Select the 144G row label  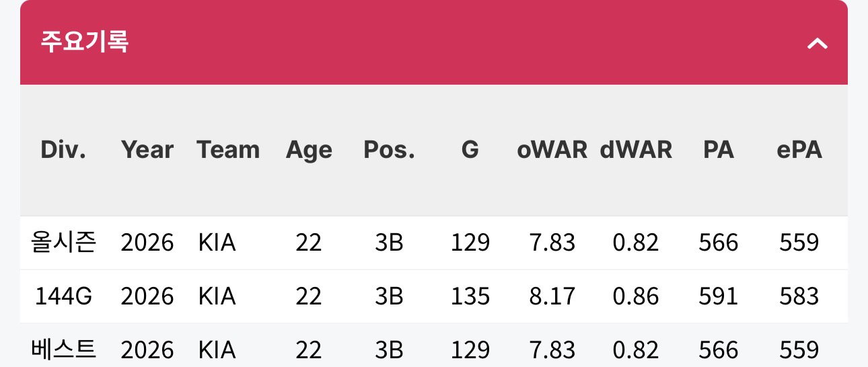click(64, 296)
